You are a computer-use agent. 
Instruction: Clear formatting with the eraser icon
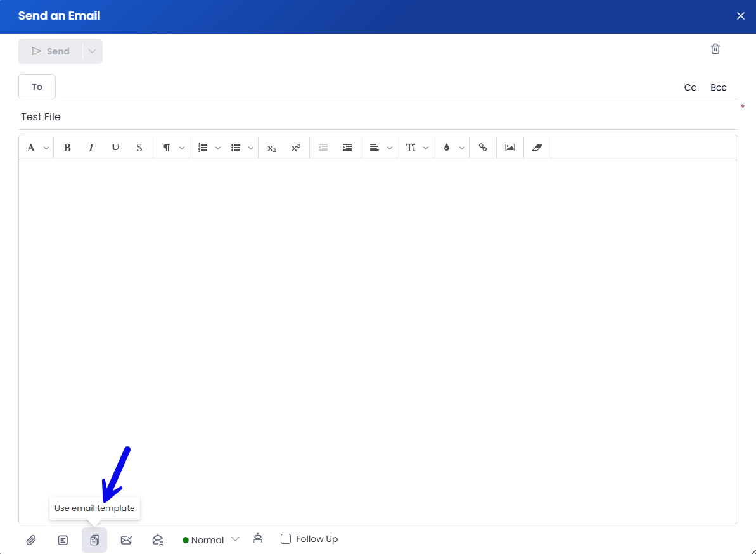pos(537,148)
